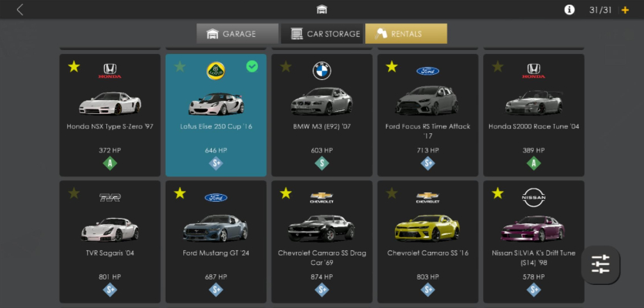
Task: Toggle favorite star on the Chevrolet Camaro SS '16 card
Action: point(392,193)
